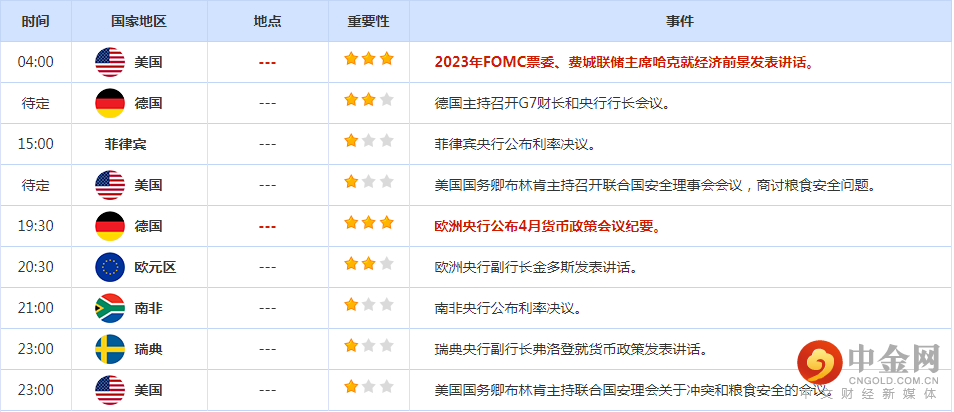Click the star rating for 冲突和粮食安全 event

(x=369, y=387)
